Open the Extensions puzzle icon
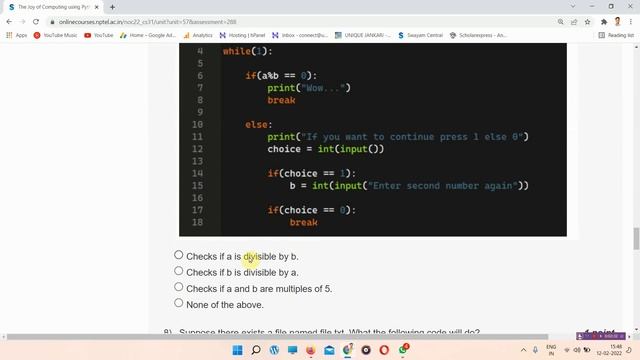 (604, 22)
